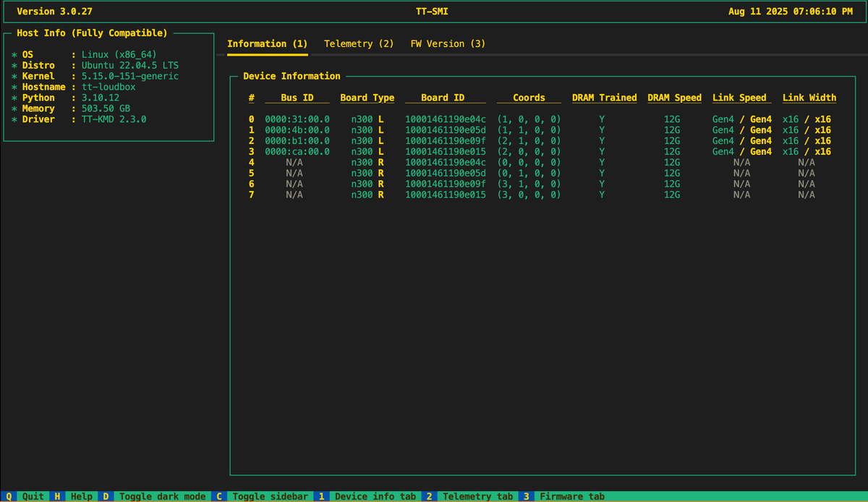The width and height of the screenshot is (868, 502).
Task: Click the Version 3.0.27 label
Action: point(54,12)
